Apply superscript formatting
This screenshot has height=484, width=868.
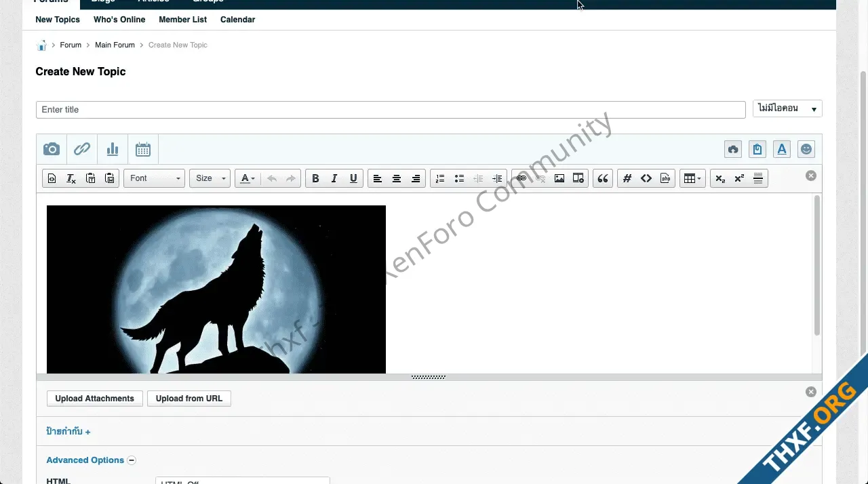point(739,178)
